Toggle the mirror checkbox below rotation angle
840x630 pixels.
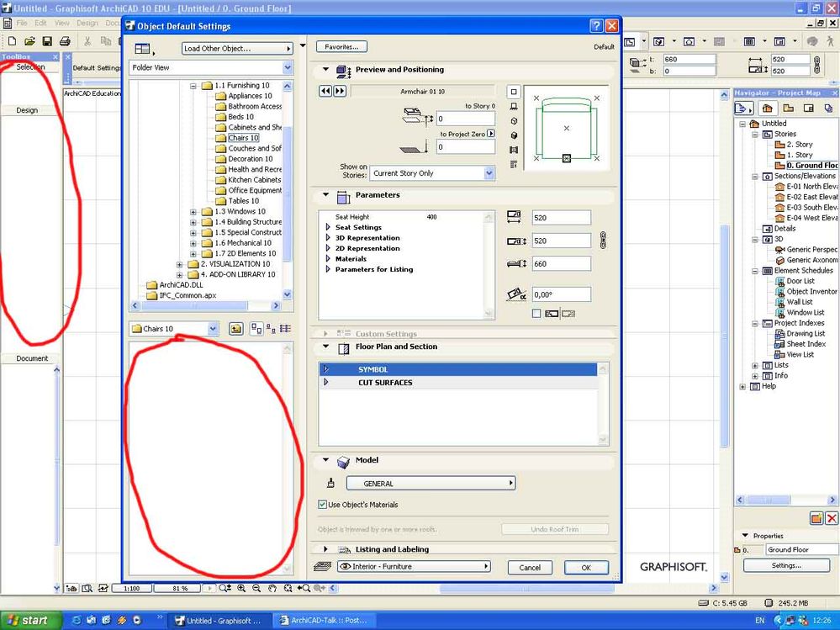tap(536, 314)
